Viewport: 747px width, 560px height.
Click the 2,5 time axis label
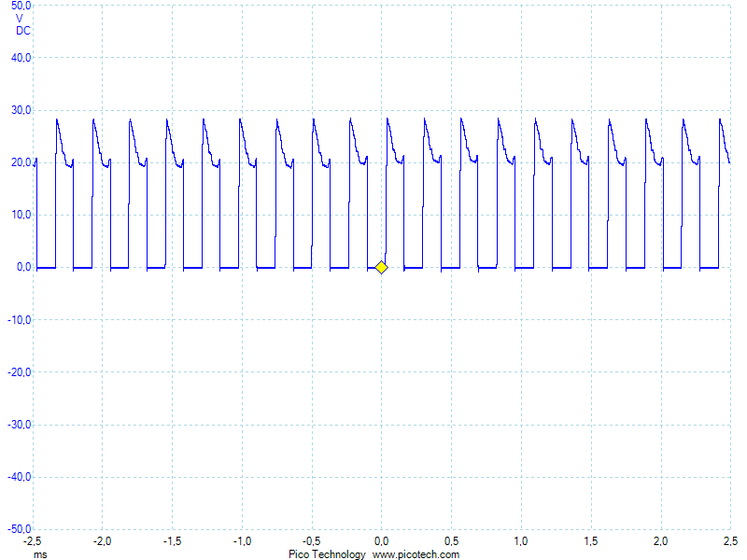730,541
